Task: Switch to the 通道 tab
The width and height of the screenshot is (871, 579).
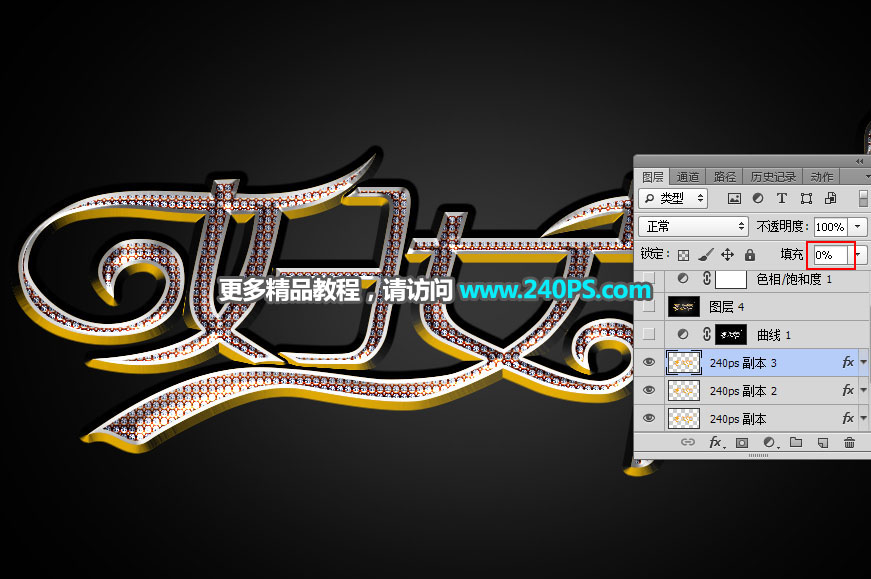Action: [x=688, y=177]
